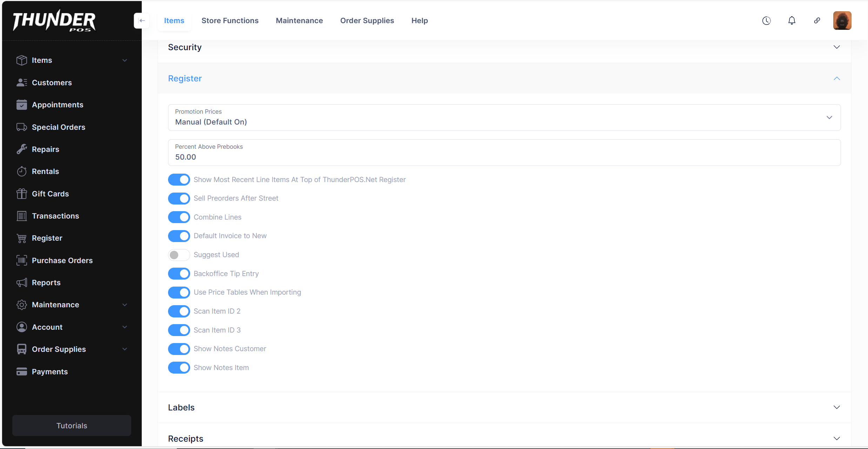The image size is (868, 449).
Task: Disable the Combine Lines toggle
Action: coord(179,217)
